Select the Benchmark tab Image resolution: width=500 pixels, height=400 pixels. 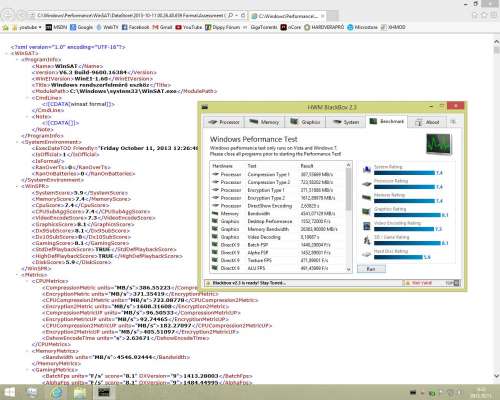click(386, 121)
